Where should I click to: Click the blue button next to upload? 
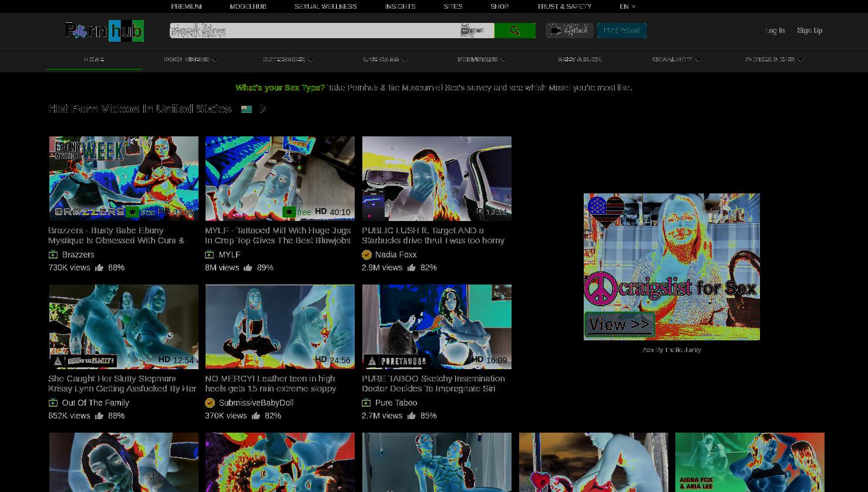(x=621, y=31)
